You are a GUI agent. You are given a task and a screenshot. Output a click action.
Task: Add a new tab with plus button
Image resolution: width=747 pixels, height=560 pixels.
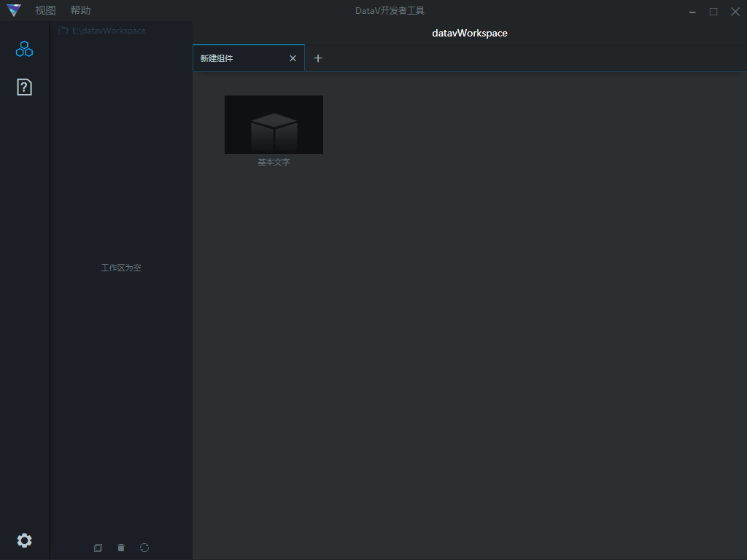pos(318,58)
